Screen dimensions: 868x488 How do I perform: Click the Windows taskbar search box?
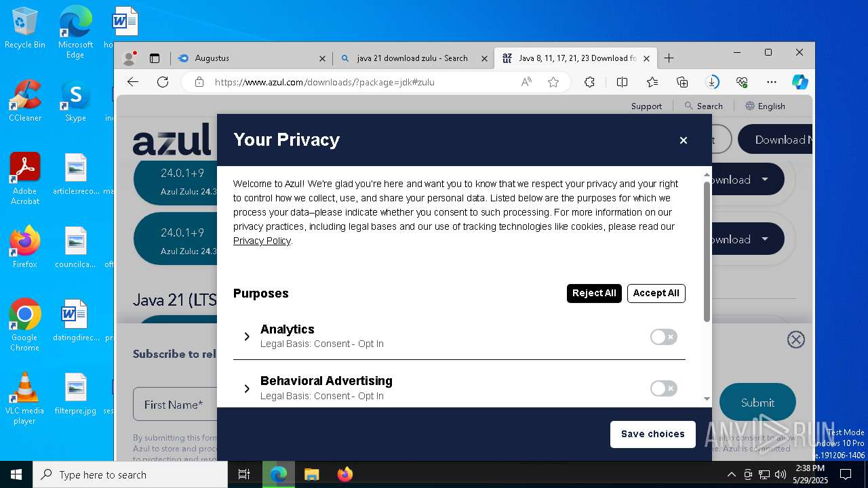(x=130, y=474)
